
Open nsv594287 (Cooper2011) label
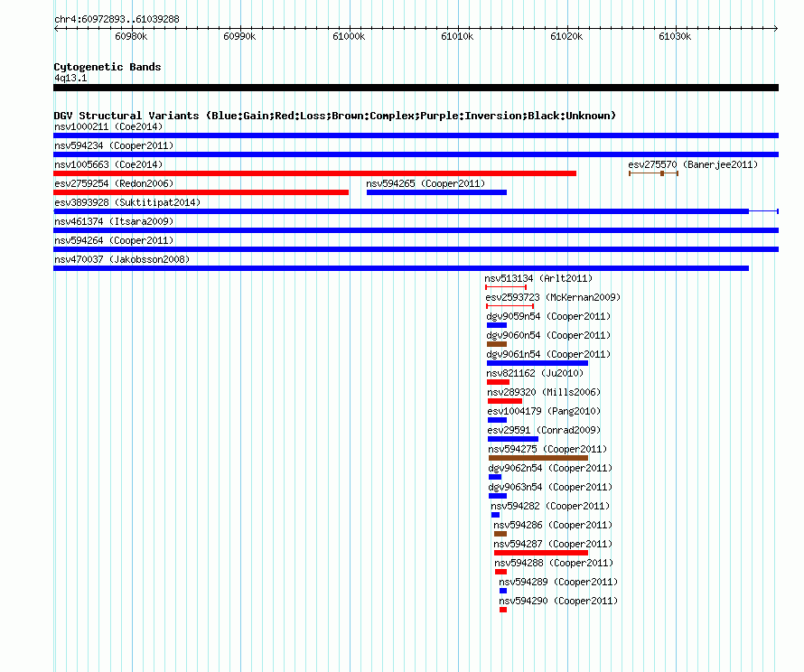[553, 544]
